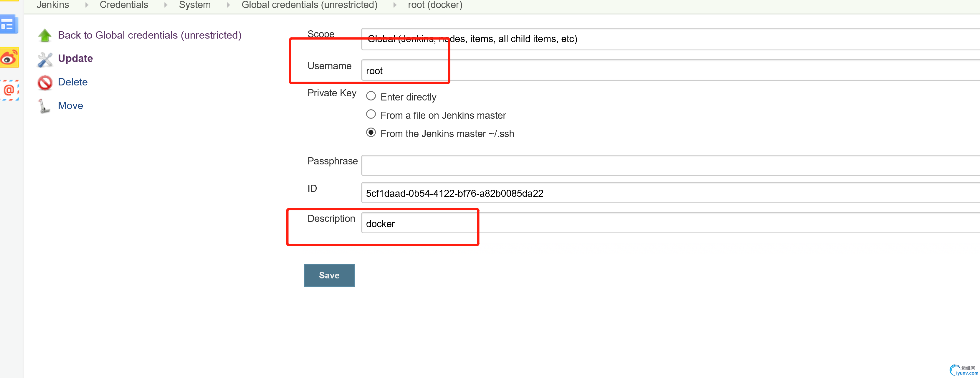
Task: Open the blue window app icon in sidebar
Action: point(9,24)
